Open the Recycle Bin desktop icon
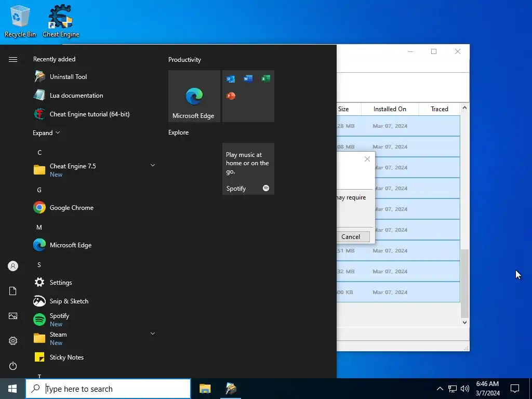The height and width of the screenshot is (399, 532). (x=20, y=21)
